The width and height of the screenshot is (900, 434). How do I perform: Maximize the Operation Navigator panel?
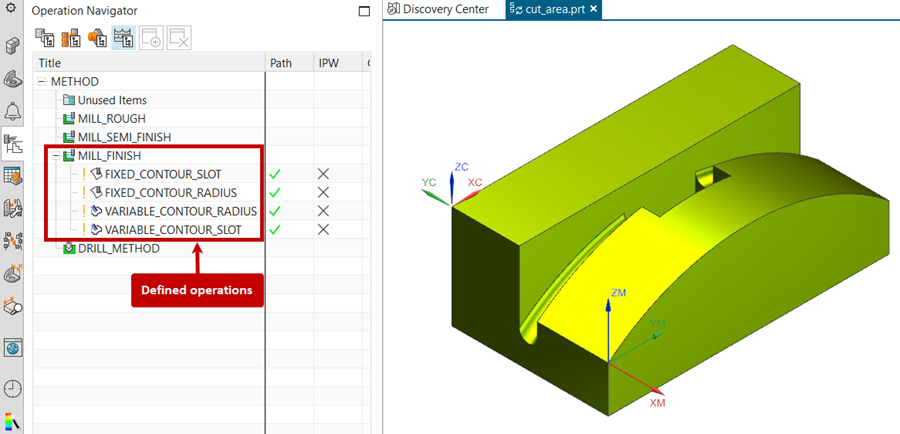point(364,11)
